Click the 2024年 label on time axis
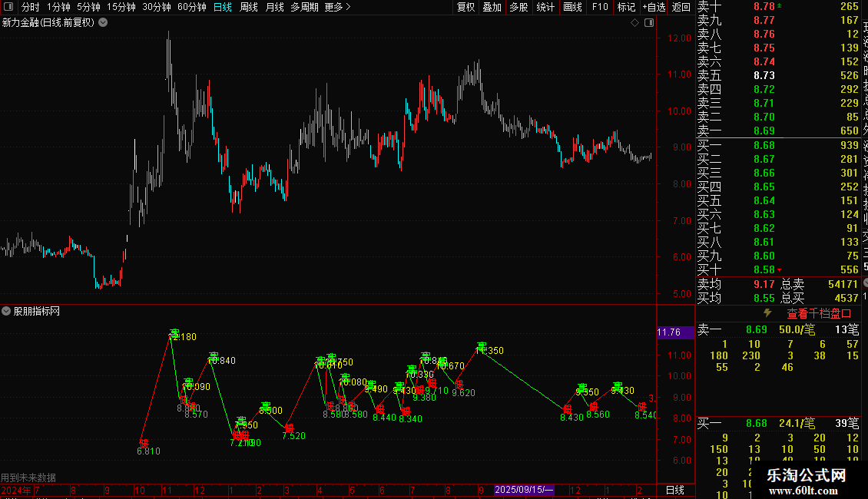868x499 pixels. click(x=16, y=490)
